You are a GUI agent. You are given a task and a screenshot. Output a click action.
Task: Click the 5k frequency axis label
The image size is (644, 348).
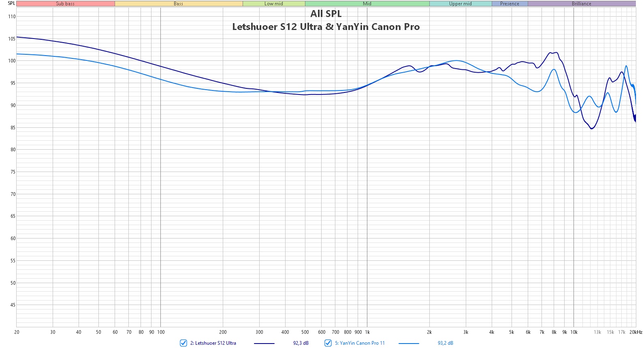click(x=512, y=332)
